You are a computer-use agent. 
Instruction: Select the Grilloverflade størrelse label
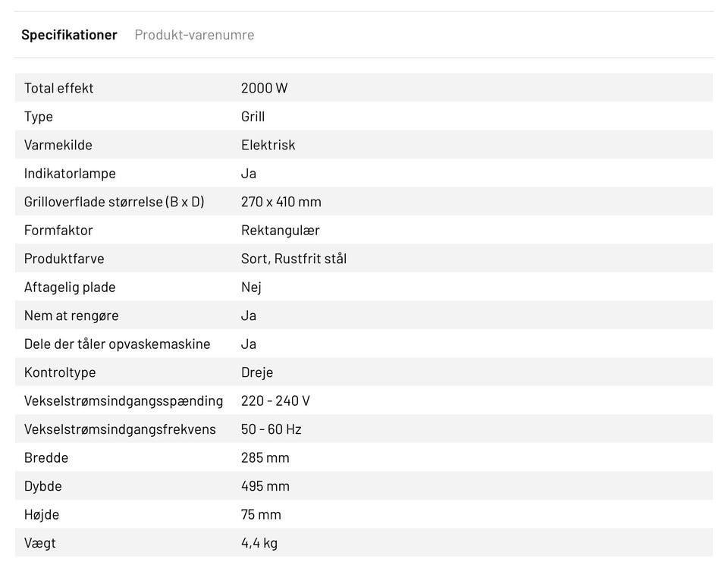pos(115,202)
